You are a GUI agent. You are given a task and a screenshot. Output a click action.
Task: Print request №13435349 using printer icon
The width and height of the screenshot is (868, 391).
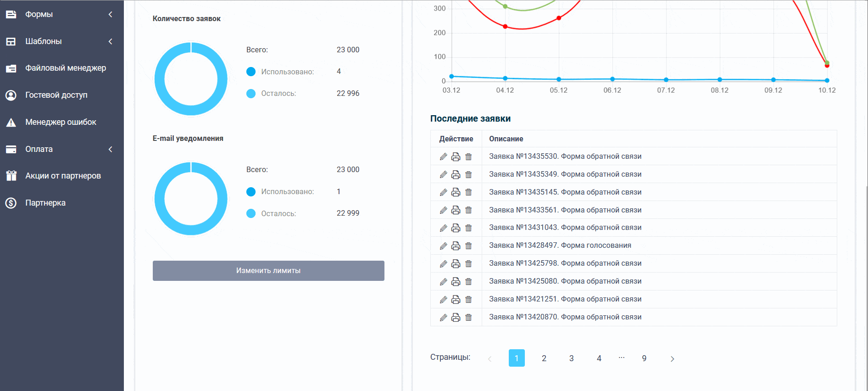[456, 174]
